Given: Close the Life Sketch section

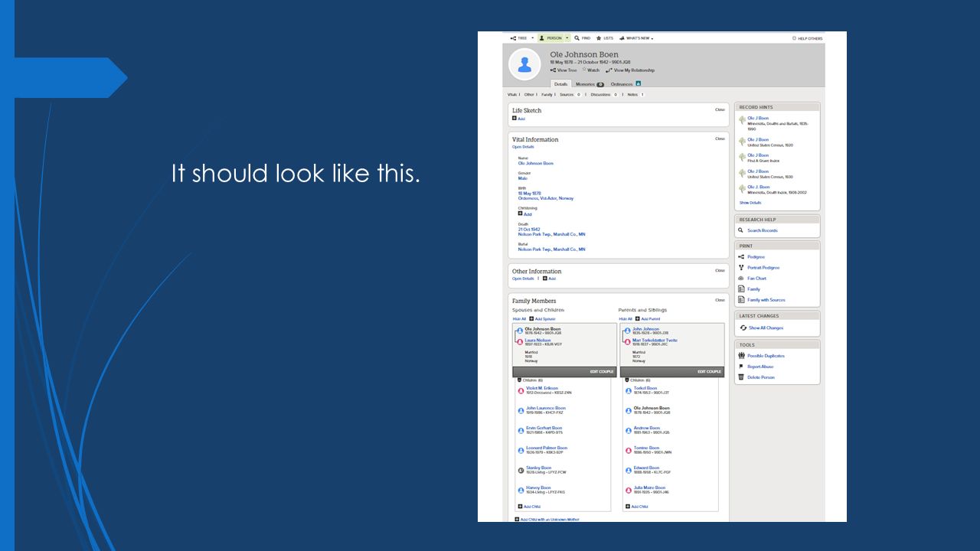Looking at the screenshot, I should click(720, 109).
